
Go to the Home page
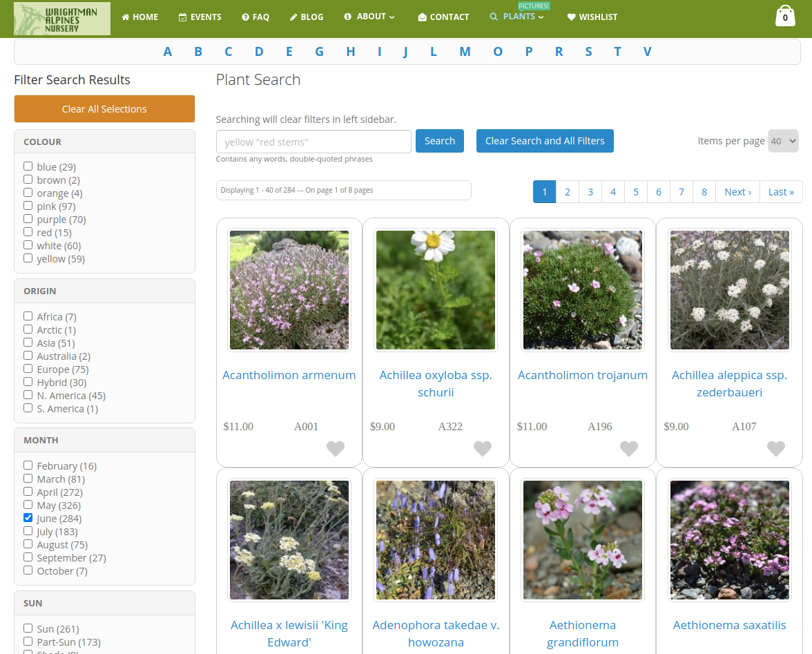(140, 17)
